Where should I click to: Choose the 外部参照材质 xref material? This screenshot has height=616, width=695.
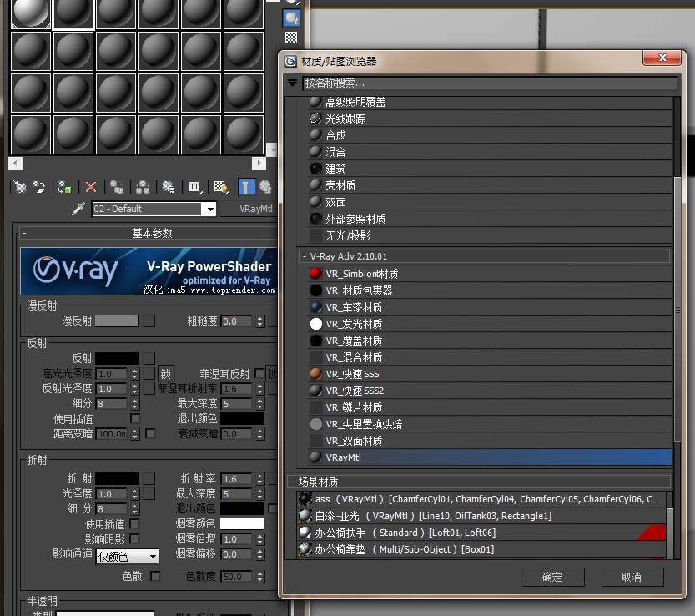coord(490,219)
